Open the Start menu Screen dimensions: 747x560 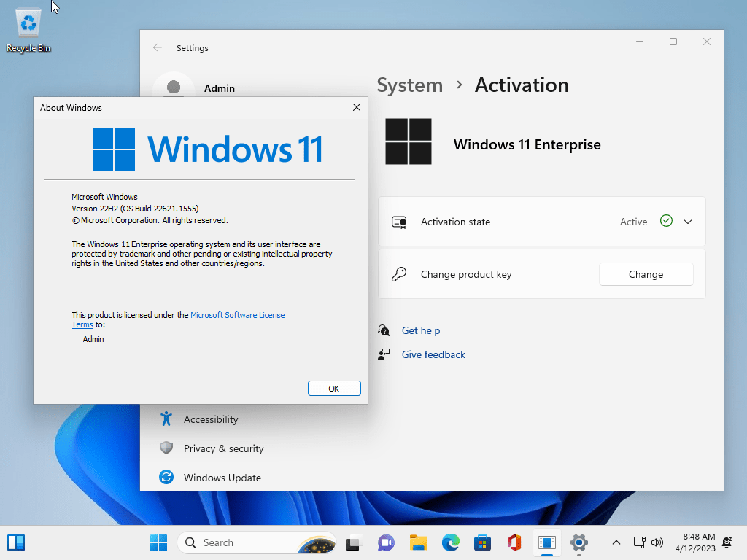158,542
